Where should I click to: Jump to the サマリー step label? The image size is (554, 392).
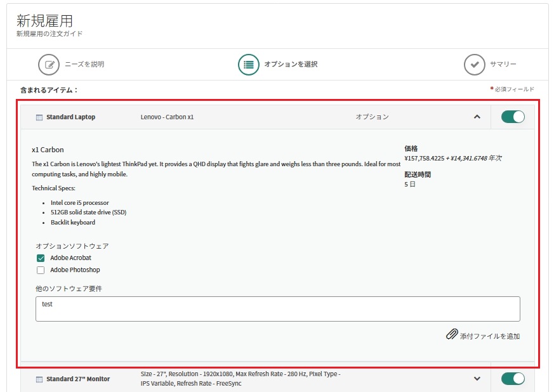tap(503, 64)
